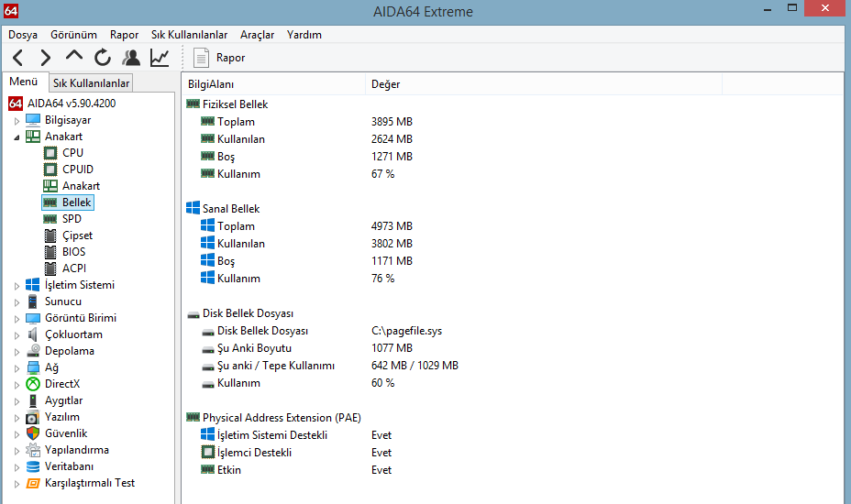
Task: Switch to the Menü tab
Action: (x=23, y=82)
